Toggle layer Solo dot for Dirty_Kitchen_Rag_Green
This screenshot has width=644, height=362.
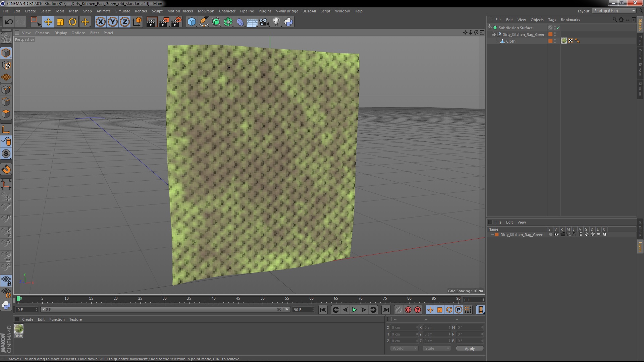pos(550,235)
